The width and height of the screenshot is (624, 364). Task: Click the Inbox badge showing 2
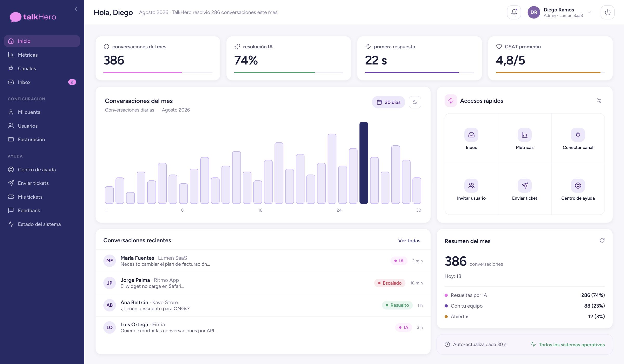click(72, 82)
